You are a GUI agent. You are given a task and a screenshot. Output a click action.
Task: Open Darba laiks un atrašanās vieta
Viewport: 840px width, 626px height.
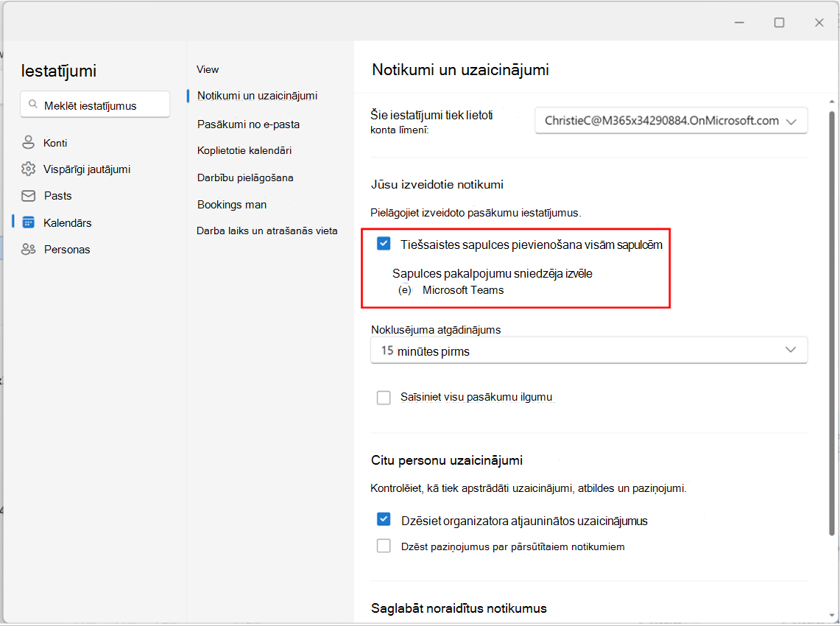click(x=267, y=231)
